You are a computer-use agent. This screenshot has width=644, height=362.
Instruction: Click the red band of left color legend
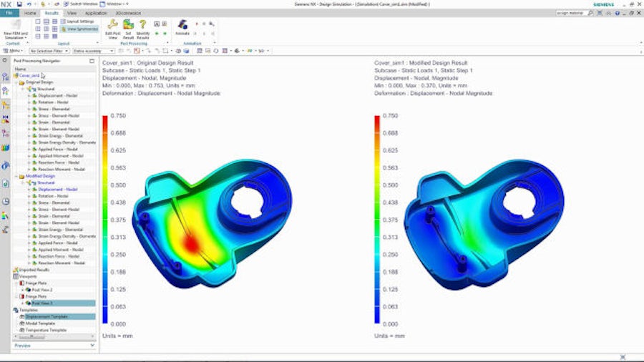106,123
